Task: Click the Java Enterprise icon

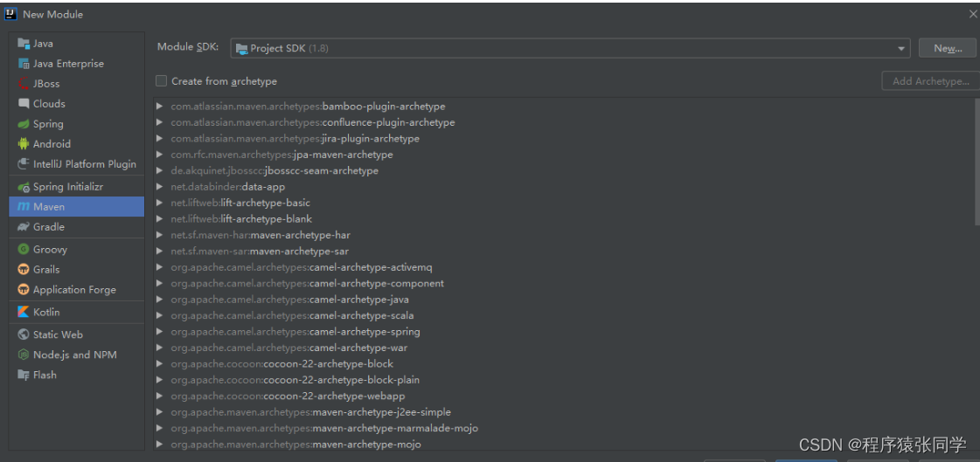Action: (x=24, y=64)
